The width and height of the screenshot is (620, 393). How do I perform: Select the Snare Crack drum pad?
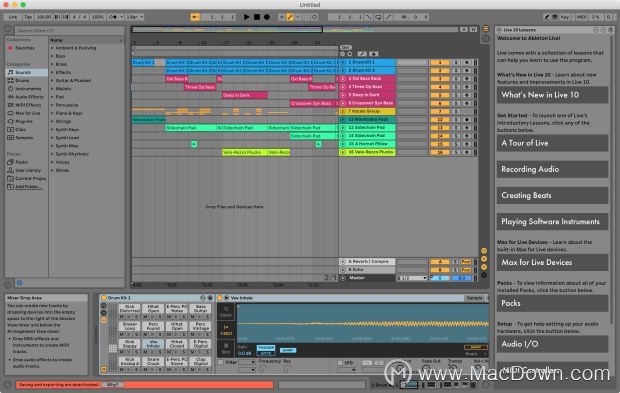pos(153,361)
